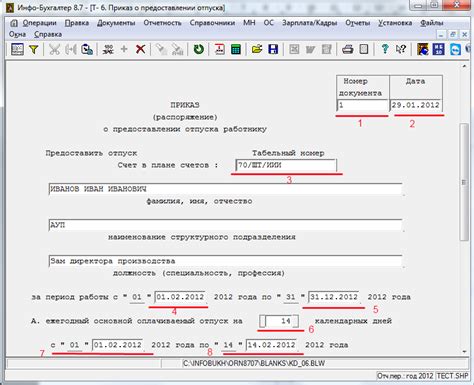Click the grayed spreadsheet grid icon
The image size is (474, 385).
click(327, 50)
